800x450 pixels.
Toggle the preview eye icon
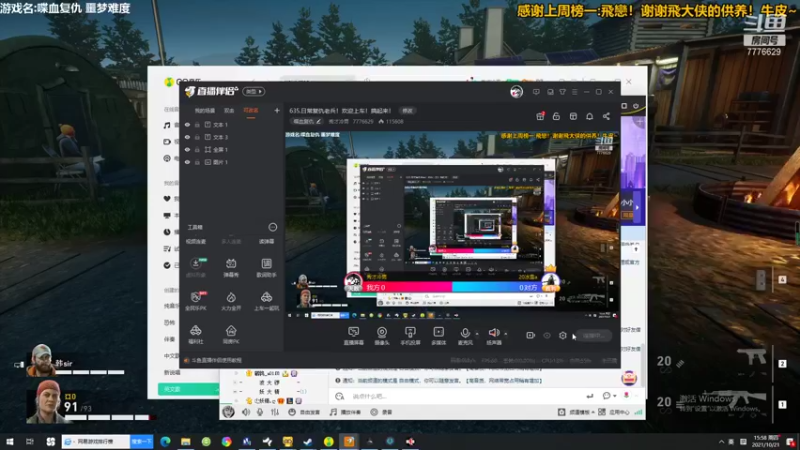[547, 336]
